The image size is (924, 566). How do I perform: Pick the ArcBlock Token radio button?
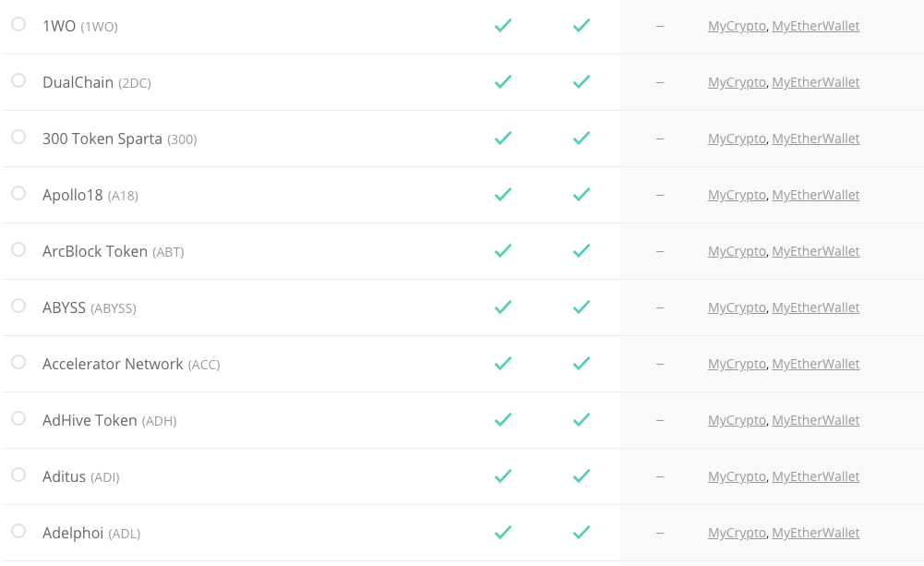tap(18, 249)
